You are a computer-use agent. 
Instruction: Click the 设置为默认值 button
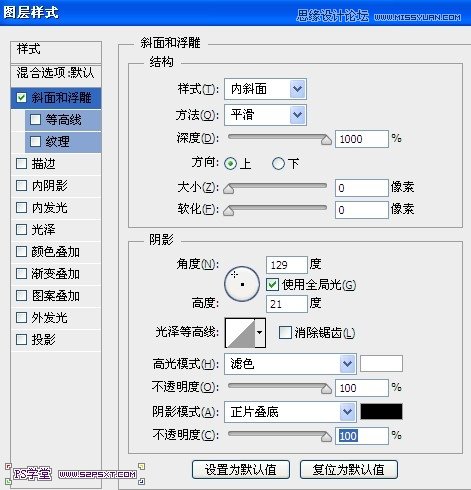[241, 470]
